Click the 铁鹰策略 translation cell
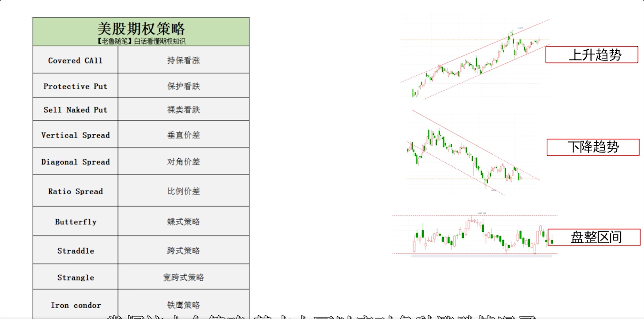 pyautogui.click(x=183, y=305)
